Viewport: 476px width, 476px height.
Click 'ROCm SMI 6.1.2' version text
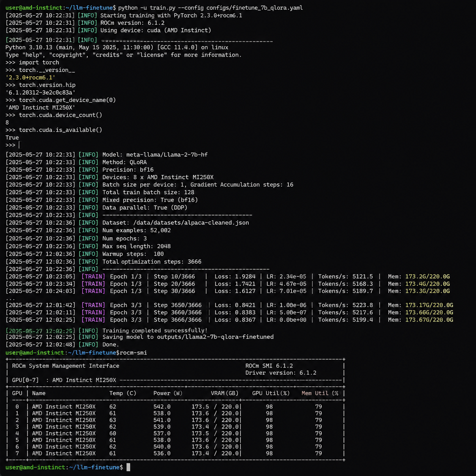click(269, 366)
